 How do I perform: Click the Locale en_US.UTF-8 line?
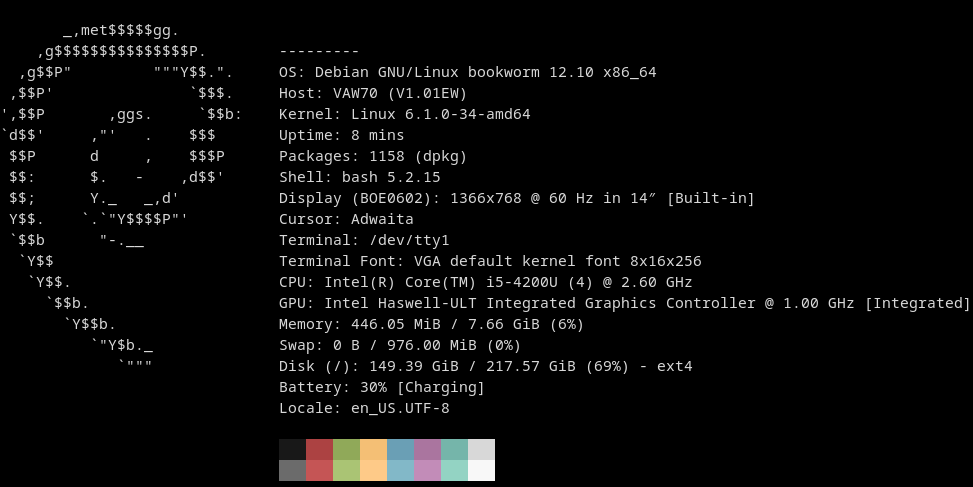(364, 408)
